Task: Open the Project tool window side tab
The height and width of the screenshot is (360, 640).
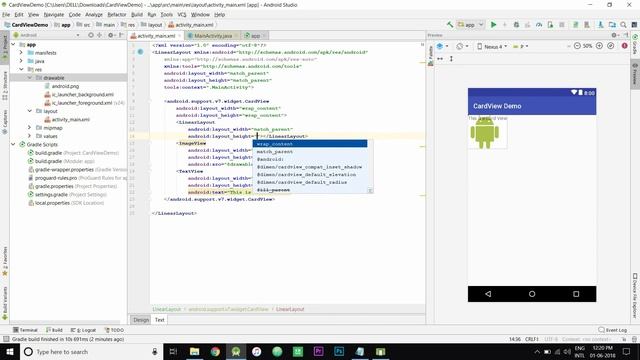Action: tap(5, 48)
